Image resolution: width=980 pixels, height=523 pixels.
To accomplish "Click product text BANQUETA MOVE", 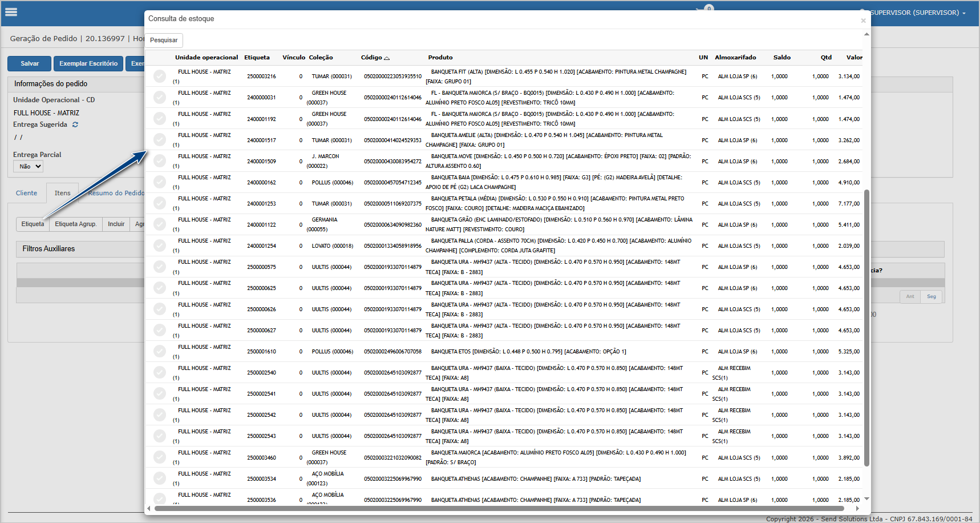I will coord(452,156).
